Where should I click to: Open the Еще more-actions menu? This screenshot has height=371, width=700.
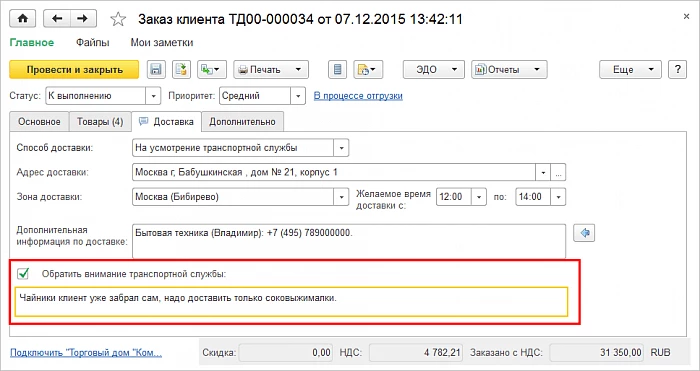(630, 70)
